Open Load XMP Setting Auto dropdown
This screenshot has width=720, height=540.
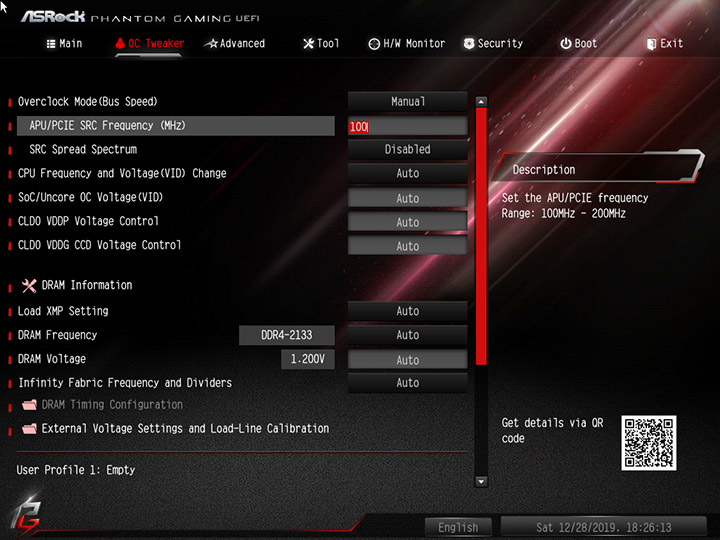tap(407, 311)
